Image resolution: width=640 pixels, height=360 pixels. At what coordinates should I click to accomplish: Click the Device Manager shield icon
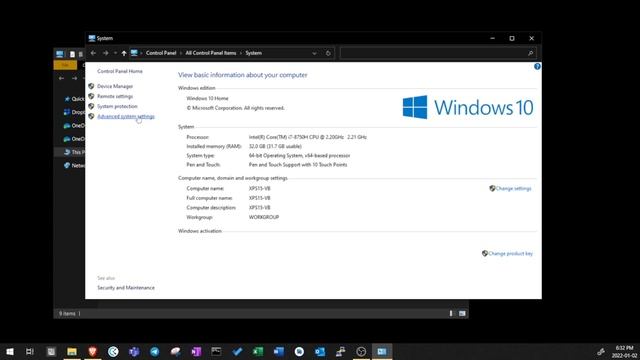pyautogui.click(x=91, y=86)
